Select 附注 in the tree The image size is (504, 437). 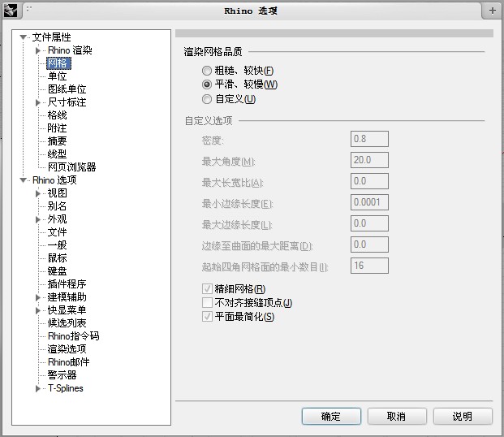[57, 128]
